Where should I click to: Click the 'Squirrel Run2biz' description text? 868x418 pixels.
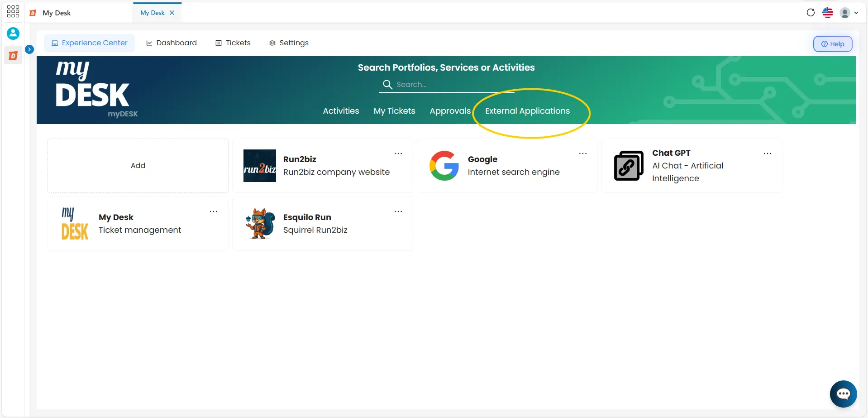pos(315,230)
